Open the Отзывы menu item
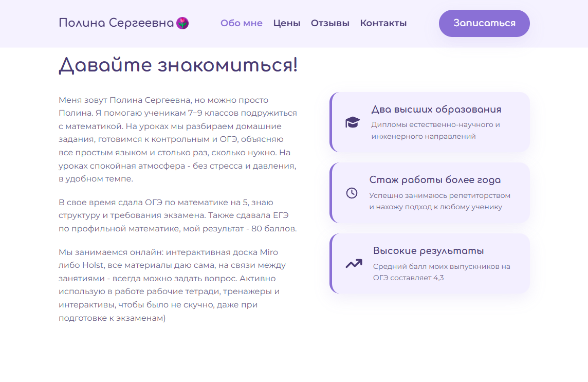This screenshot has height=382, width=588. (x=330, y=23)
